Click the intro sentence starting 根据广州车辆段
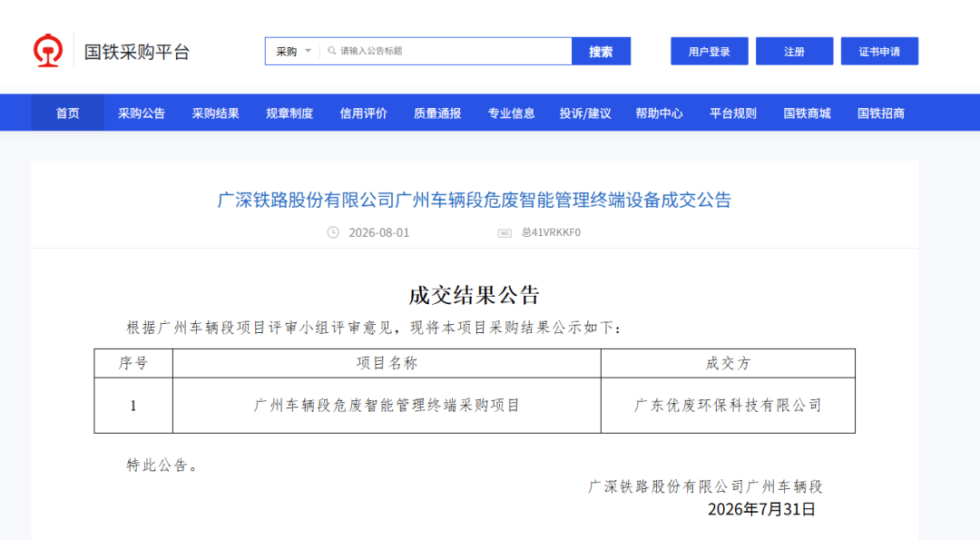This screenshot has width=980, height=540. pos(374,328)
